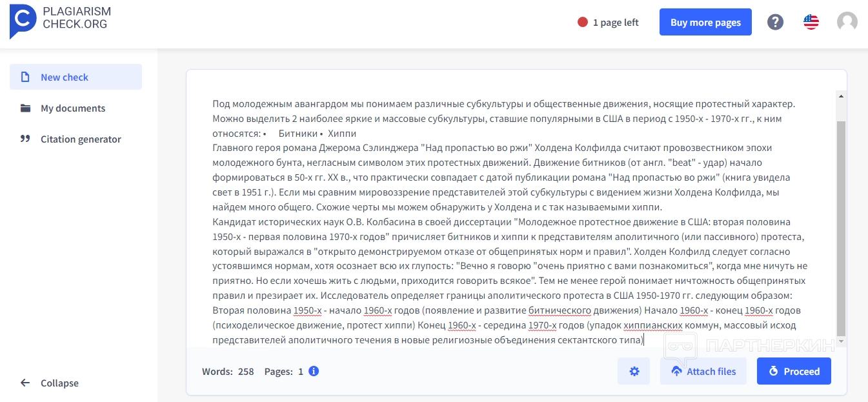Screen dimensions: 868x402
Task: Go to My documents
Action: point(73,108)
